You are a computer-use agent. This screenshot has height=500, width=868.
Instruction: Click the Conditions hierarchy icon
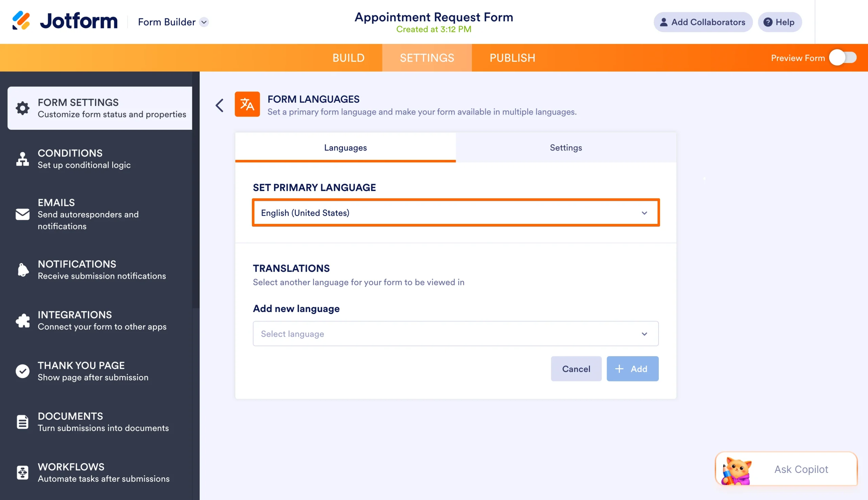click(23, 159)
